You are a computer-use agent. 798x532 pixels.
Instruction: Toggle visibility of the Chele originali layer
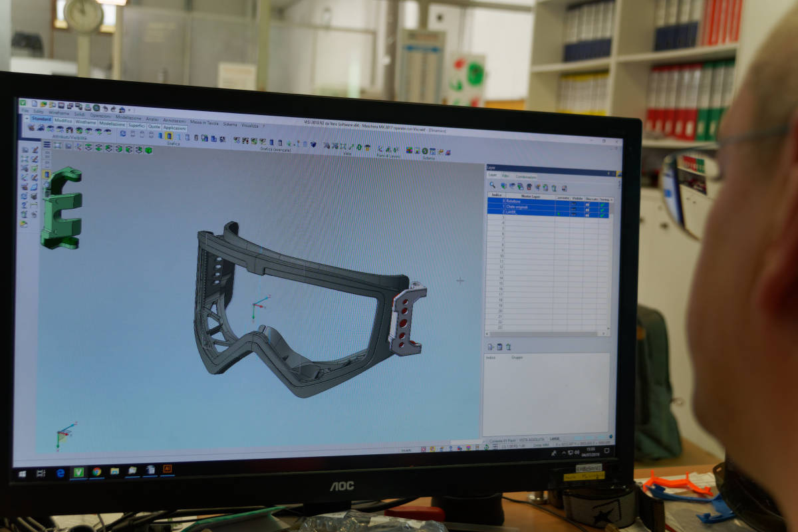pos(573,207)
